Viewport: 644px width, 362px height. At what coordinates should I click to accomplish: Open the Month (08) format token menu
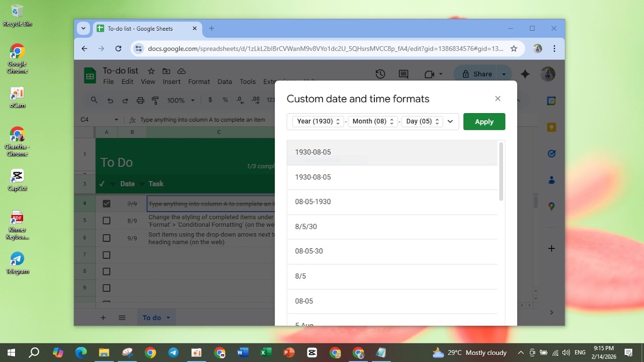point(373,121)
